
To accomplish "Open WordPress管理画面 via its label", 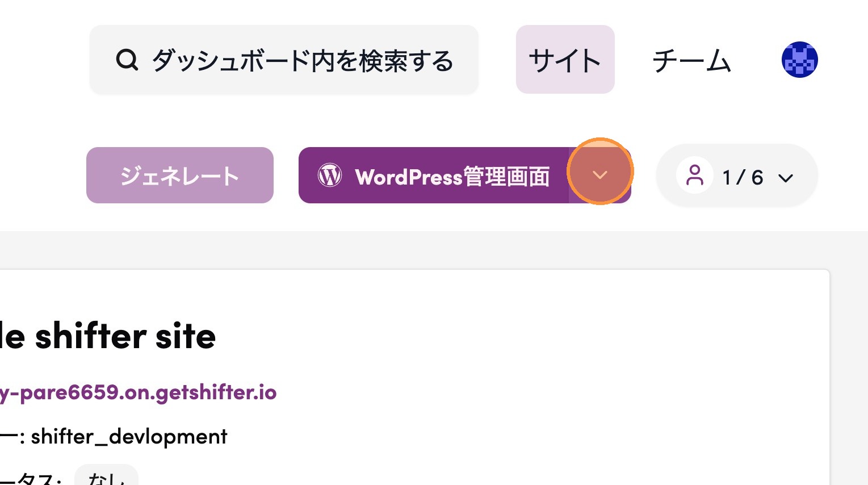I will pos(452,177).
